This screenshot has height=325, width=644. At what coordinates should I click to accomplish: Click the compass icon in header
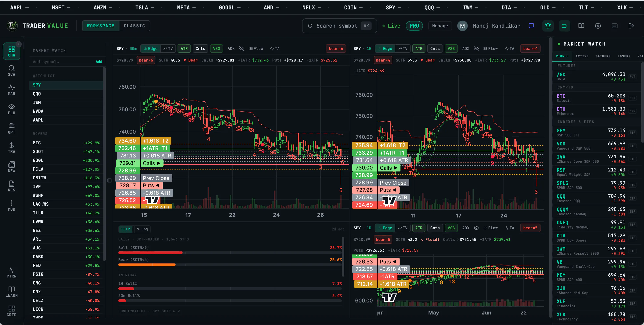598,26
